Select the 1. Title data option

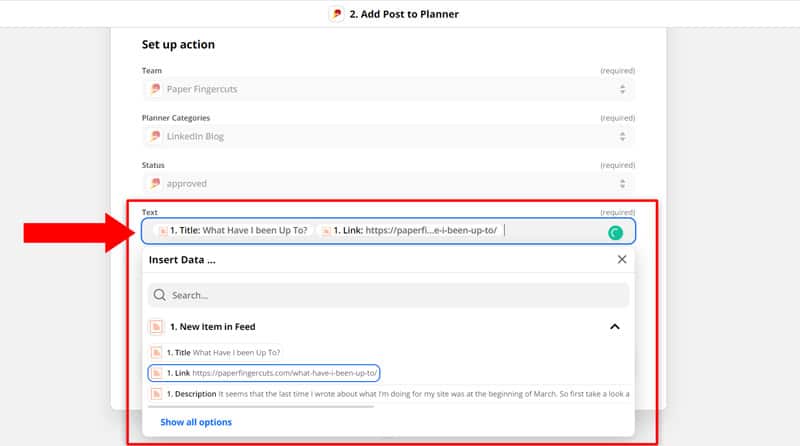tap(215, 353)
